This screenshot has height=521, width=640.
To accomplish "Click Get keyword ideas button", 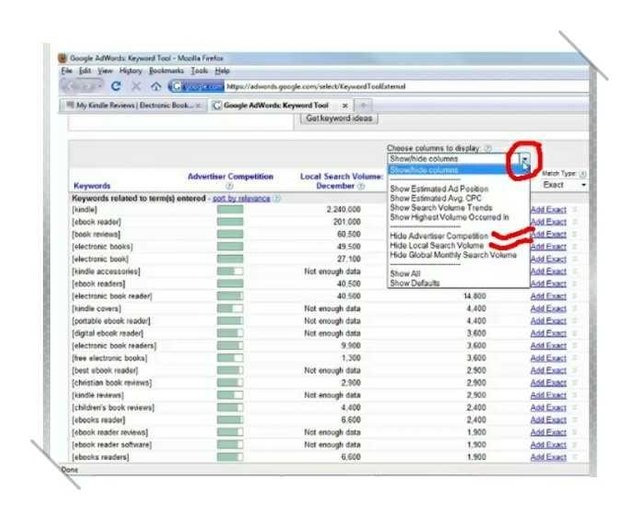I will pyautogui.click(x=339, y=118).
